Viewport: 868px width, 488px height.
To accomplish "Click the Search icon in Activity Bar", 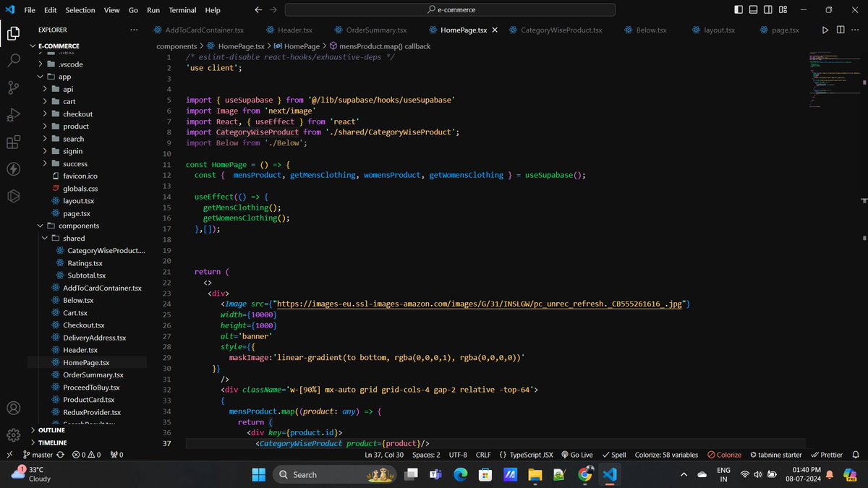I will [13, 60].
